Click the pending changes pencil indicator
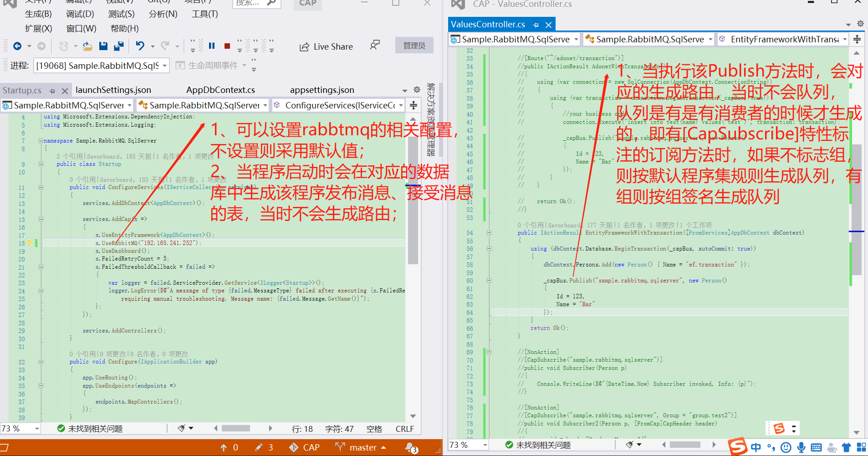868x456 pixels. [264, 448]
